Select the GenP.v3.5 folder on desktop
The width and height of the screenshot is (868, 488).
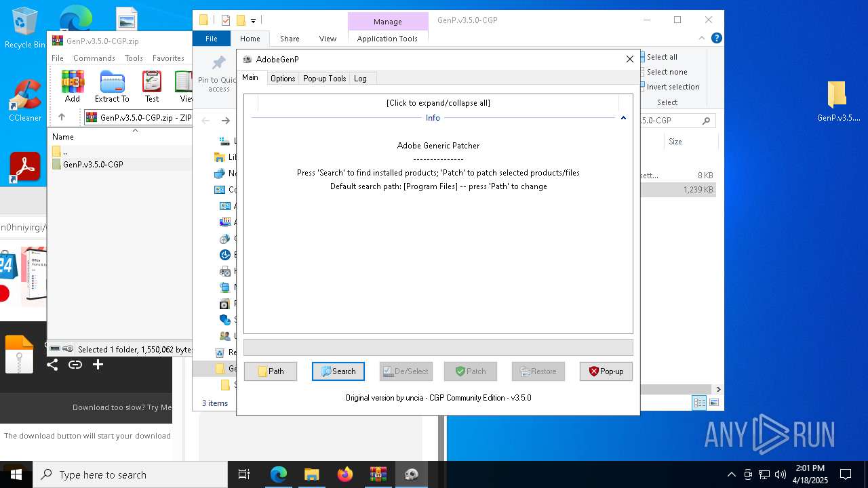pos(838,102)
